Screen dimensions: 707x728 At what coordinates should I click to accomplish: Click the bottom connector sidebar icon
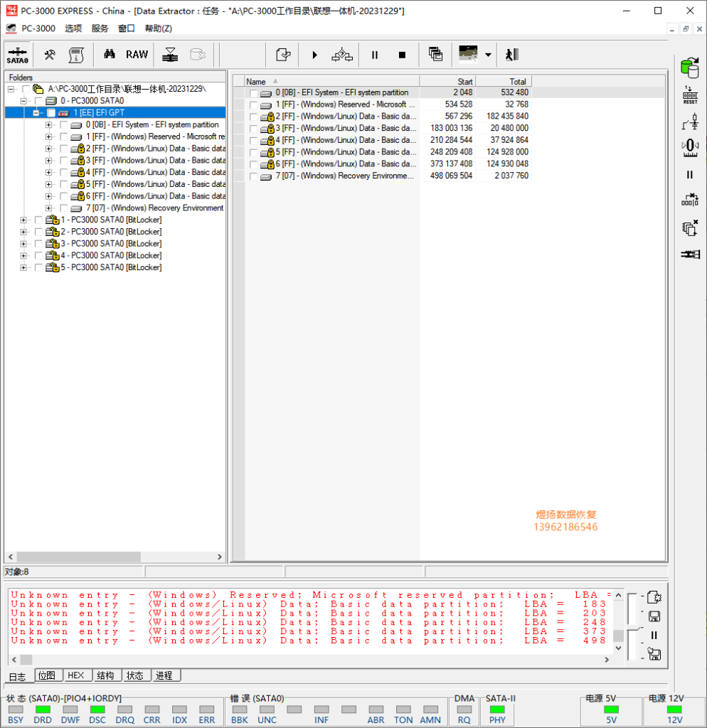690,254
